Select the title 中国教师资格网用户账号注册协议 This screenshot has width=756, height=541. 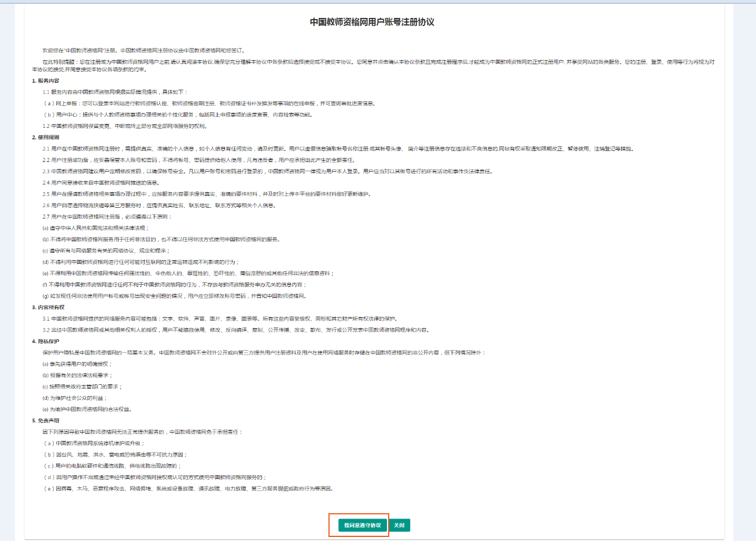372,22
